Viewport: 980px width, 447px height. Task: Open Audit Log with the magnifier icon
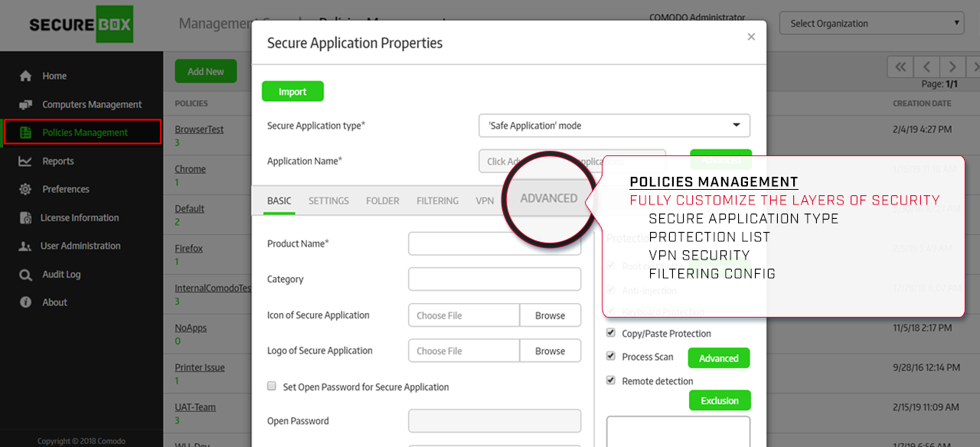coord(25,274)
